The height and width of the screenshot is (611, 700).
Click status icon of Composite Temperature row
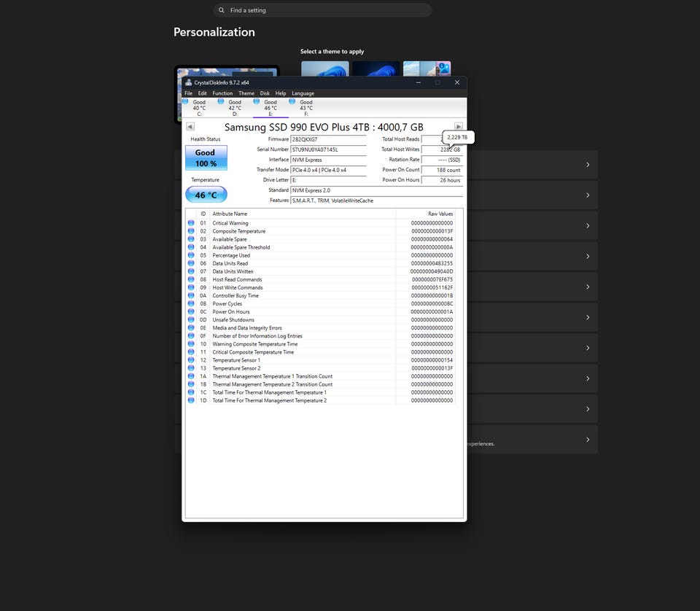191,230
